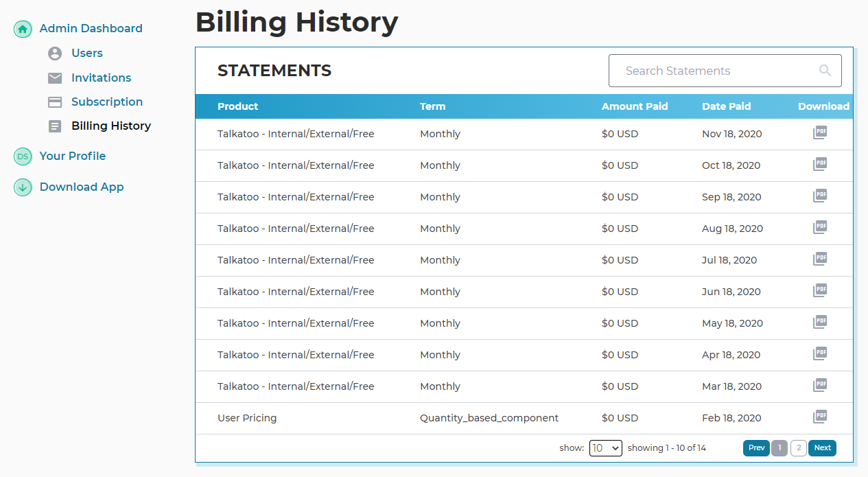This screenshot has height=477, width=868.
Task: Download the Nov 18, 2020 statement PDF
Action: [x=820, y=133]
